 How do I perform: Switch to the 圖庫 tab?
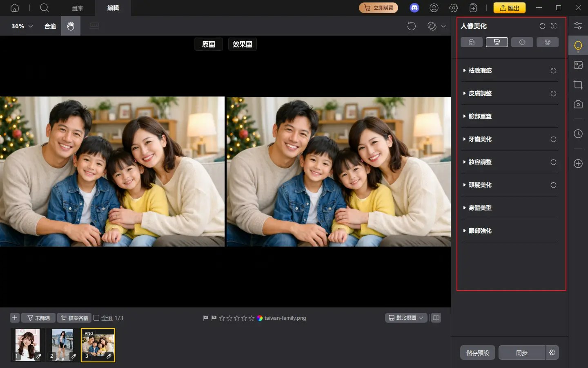point(77,8)
